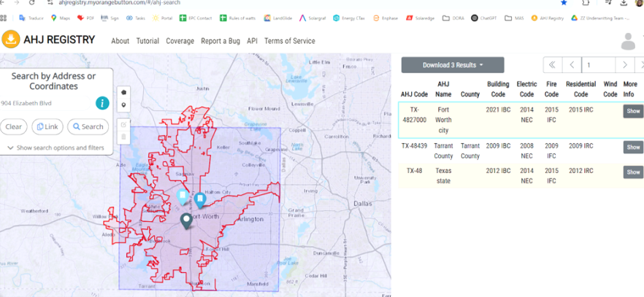Open the Solargraf bookmark
Viewport: 644px width, 297px height.
click(x=313, y=18)
